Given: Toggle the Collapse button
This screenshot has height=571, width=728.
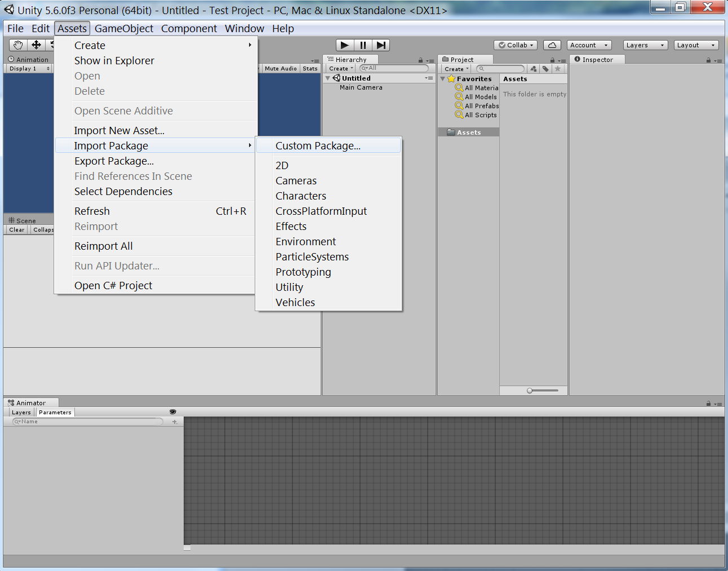Looking at the screenshot, I should click(43, 230).
